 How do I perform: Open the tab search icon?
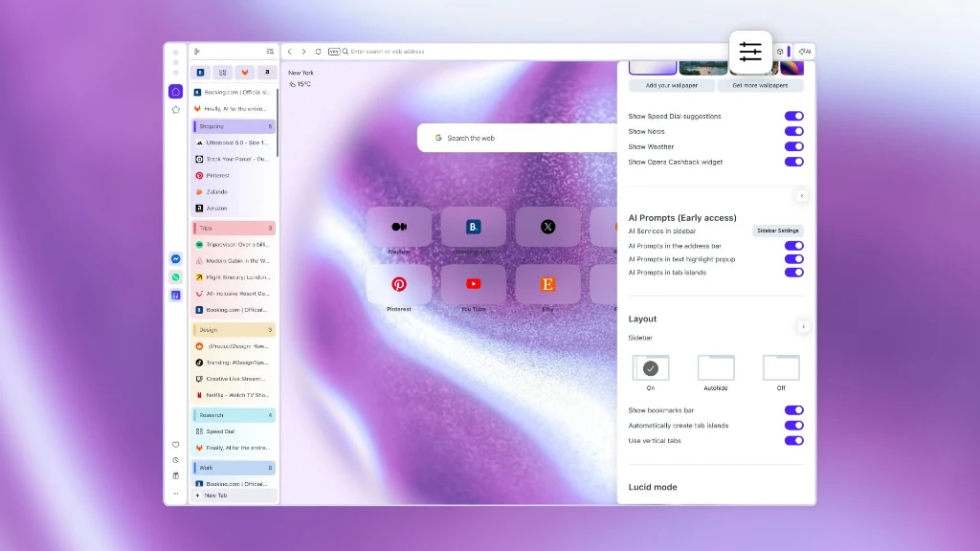pyautogui.click(x=270, y=52)
